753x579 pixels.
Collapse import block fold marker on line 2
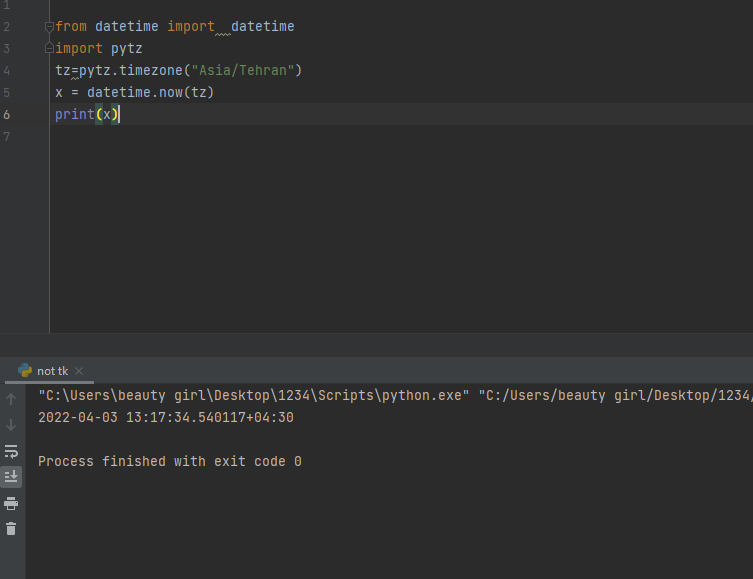pyautogui.click(x=49, y=26)
